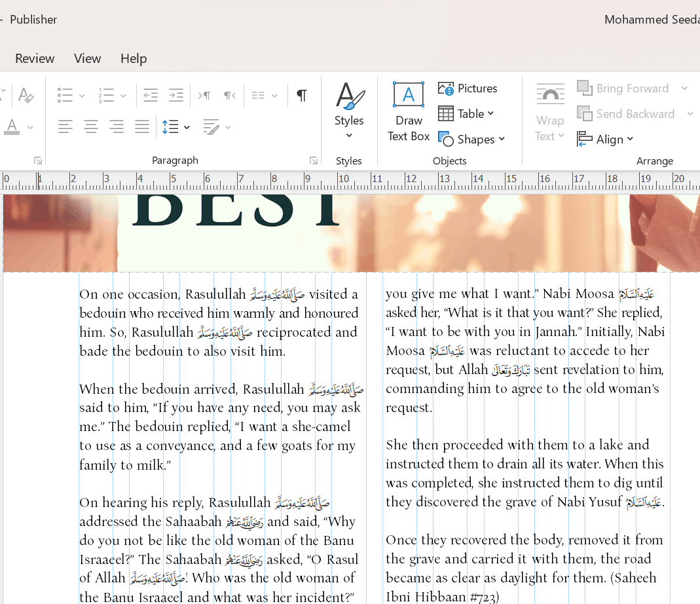Click the font color A icon
Screen dimensions: 700x604
click(x=12, y=127)
